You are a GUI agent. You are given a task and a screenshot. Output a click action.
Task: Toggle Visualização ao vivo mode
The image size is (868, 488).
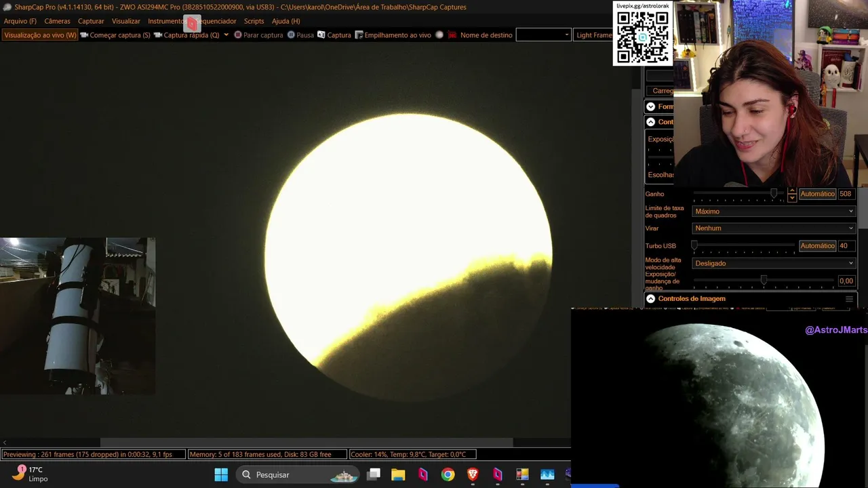coord(40,35)
